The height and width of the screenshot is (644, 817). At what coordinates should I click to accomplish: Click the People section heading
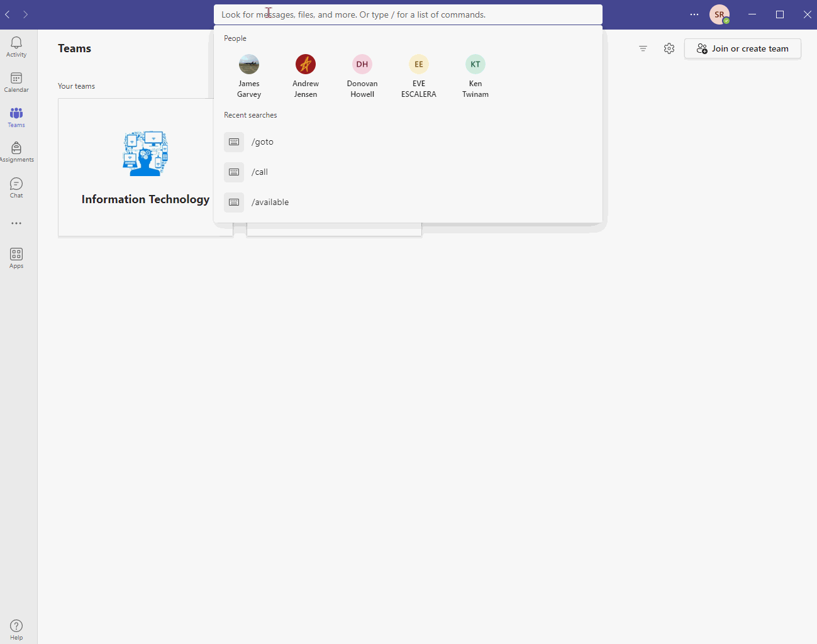pos(235,38)
